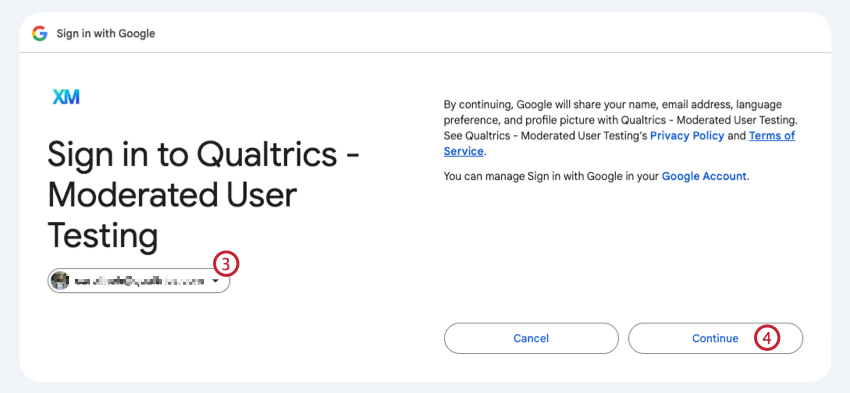This screenshot has width=850, height=393.
Task: Expand the account selector dropdown arrow
Action: click(x=215, y=281)
